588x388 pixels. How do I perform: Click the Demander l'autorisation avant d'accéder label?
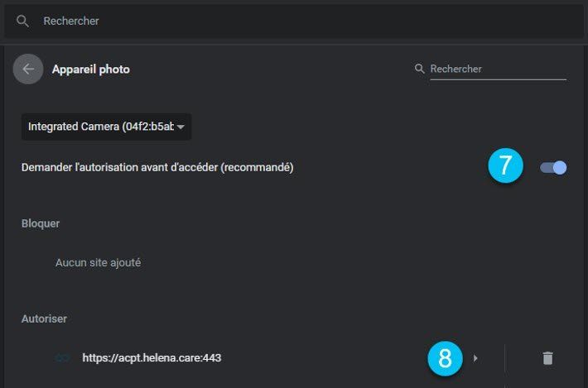tap(157, 167)
